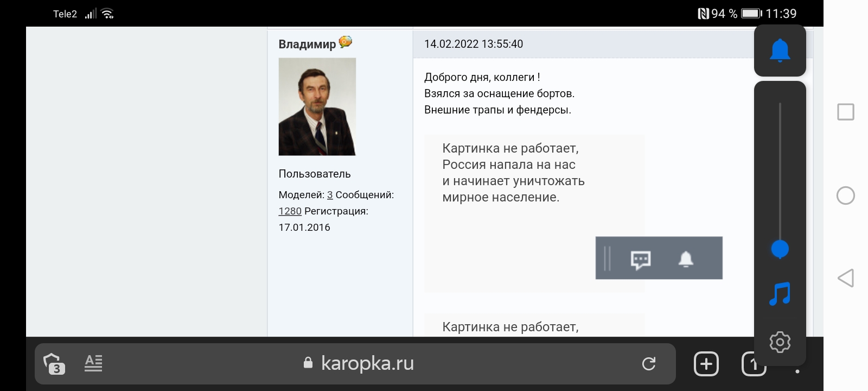Open a new tab with the plus button
The width and height of the screenshot is (868, 391).
706,364
